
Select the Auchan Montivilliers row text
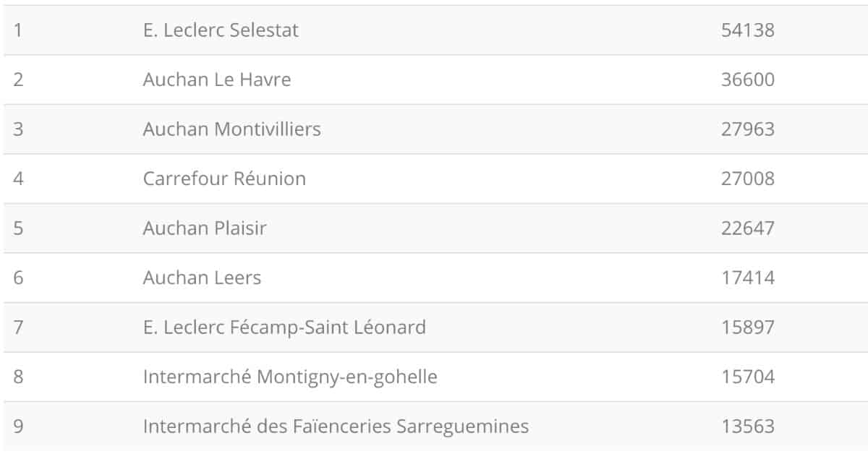(232, 129)
